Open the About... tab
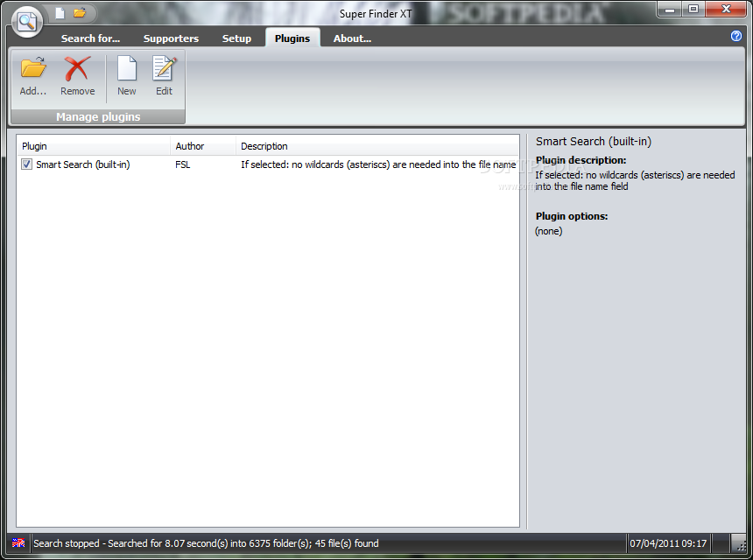The width and height of the screenshot is (753, 560). point(353,38)
